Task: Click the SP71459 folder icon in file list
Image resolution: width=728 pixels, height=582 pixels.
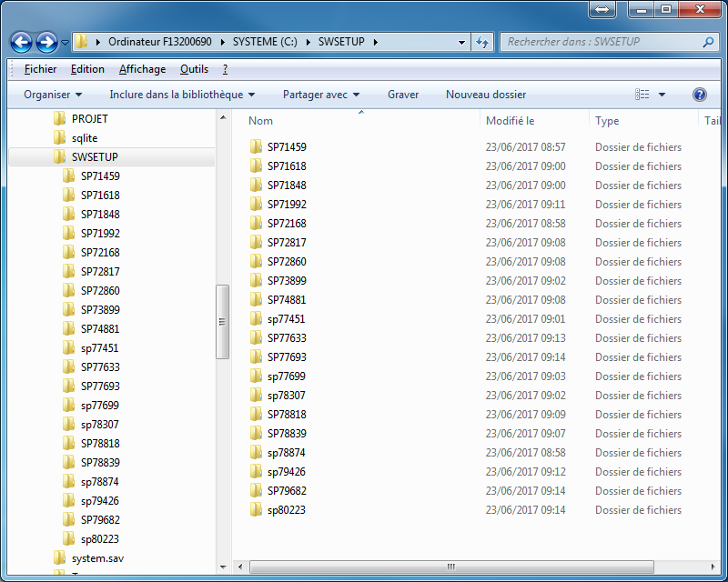Action: pyautogui.click(x=256, y=146)
